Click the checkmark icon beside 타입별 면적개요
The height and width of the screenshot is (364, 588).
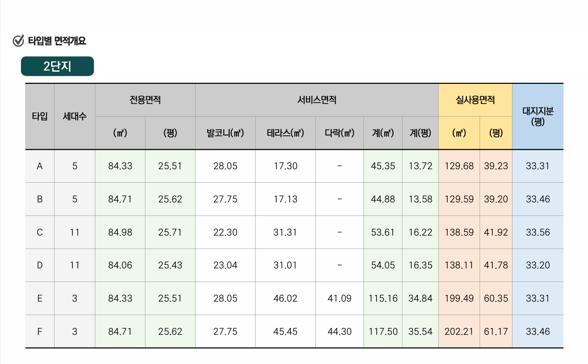click(x=18, y=41)
